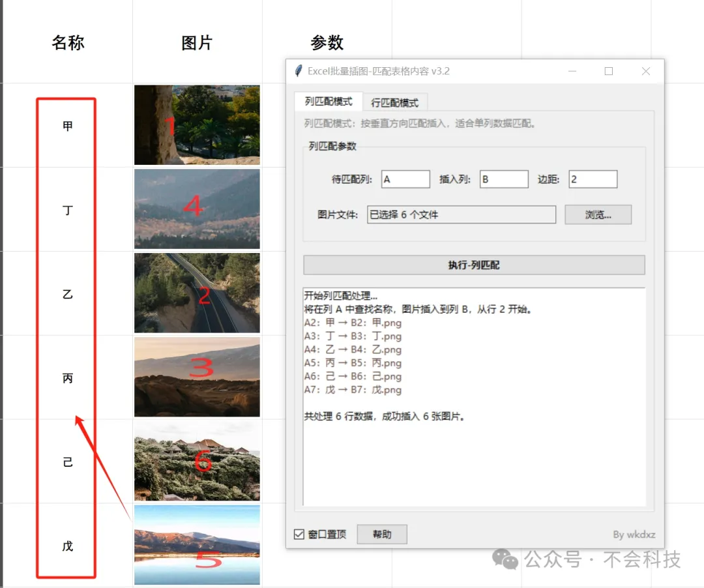Image resolution: width=704 pixels, height=588 pixels.
Task: Click the 插入列 input field
Action: [x=504, y=179]
